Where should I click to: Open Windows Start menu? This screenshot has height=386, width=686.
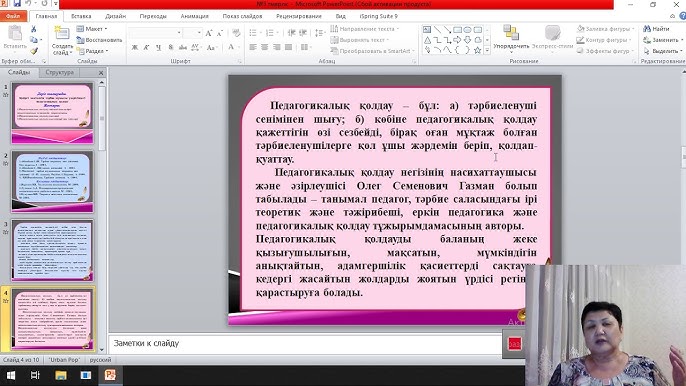pos(10,375)
